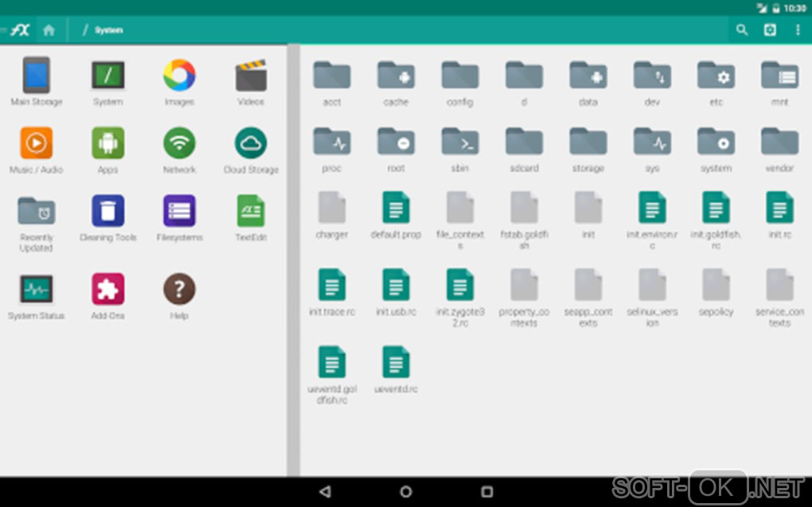Go to Home via the house icon
812x507 pixels.
click(x=49, y=30)
